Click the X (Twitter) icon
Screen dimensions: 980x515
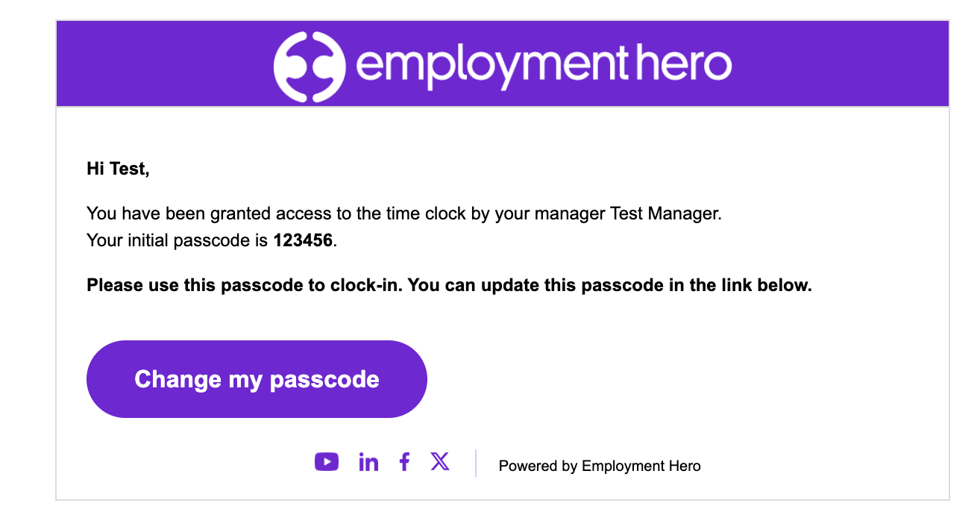click(x=440, y=462)
